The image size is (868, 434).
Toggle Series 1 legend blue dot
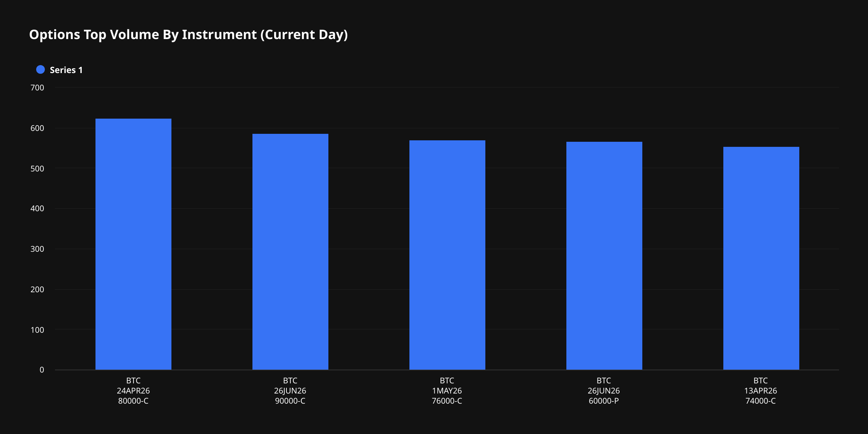click(x=41, y=70)
